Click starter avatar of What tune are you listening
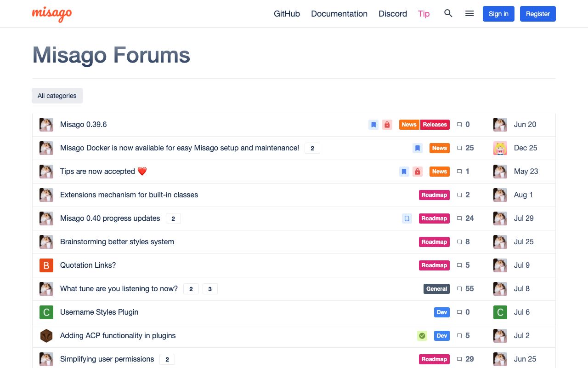 46,289
